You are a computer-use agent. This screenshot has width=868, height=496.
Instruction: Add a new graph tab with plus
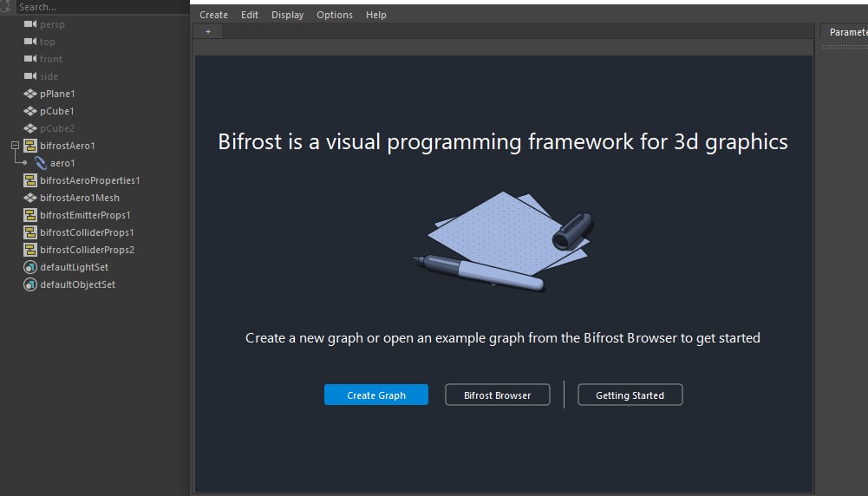tap(208, 31)
